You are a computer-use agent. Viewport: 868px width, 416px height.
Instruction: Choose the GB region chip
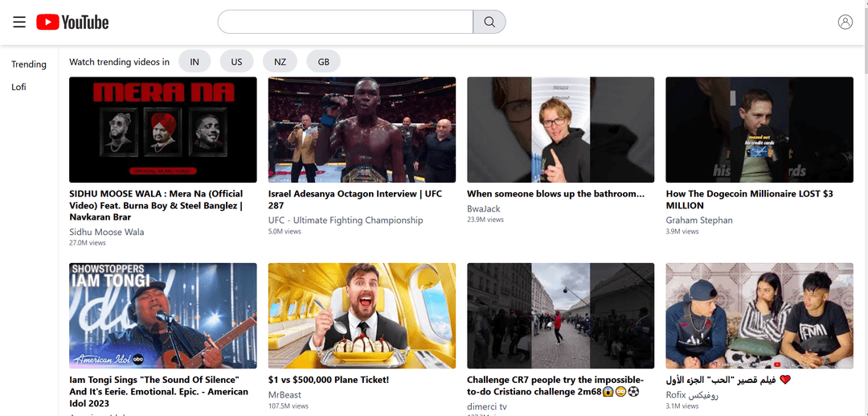pyautogui.click(x=323, y=61)
